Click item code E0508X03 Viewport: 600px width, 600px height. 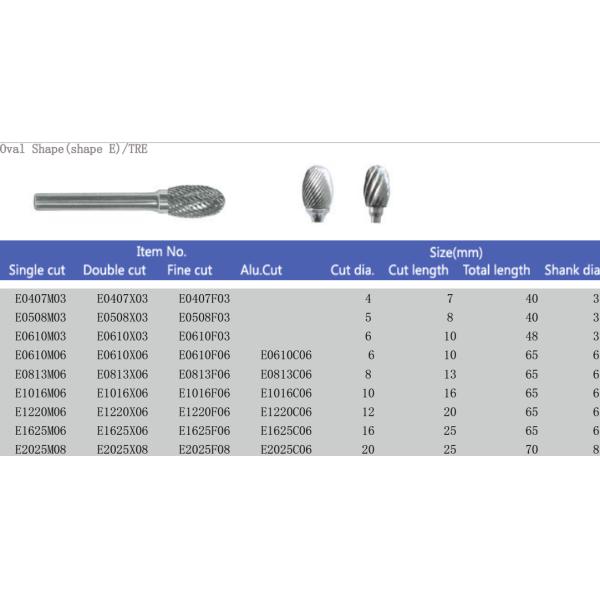(122, 317)
